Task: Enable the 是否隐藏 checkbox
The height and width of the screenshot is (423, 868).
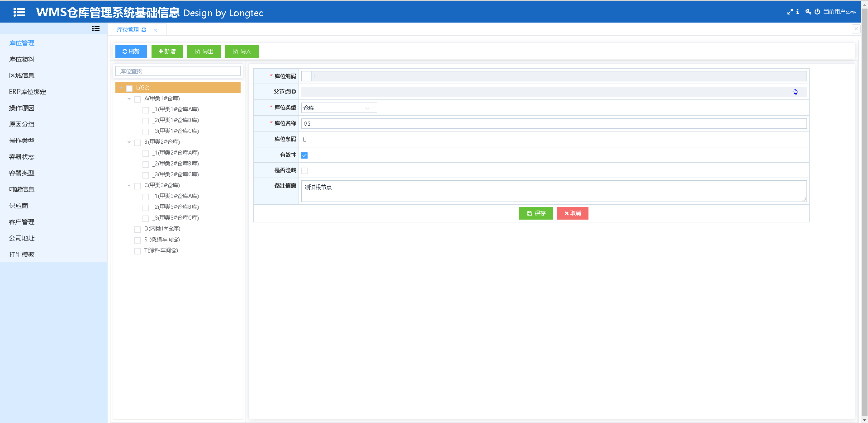Action: (x=304, y=171)
